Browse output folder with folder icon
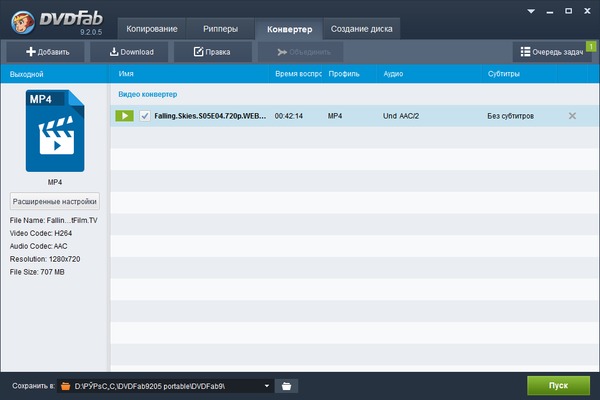 [x=286, y=385]
